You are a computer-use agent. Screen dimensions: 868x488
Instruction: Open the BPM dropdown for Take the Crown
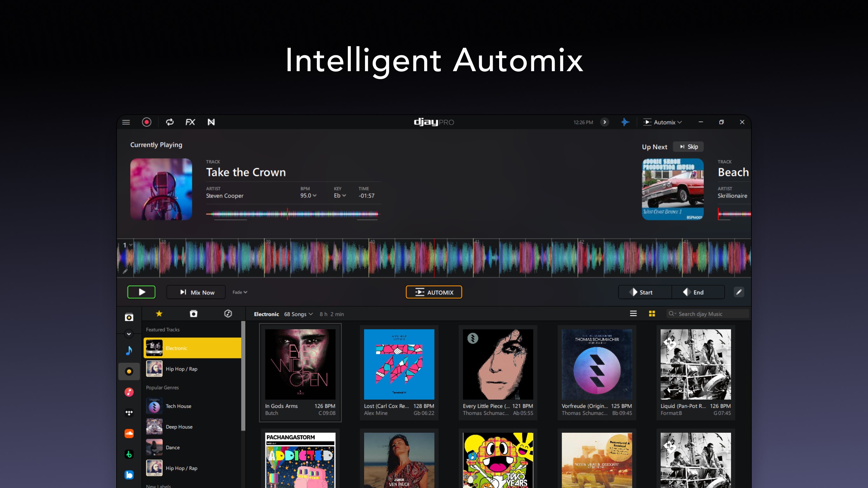click(x=315, y=195)
